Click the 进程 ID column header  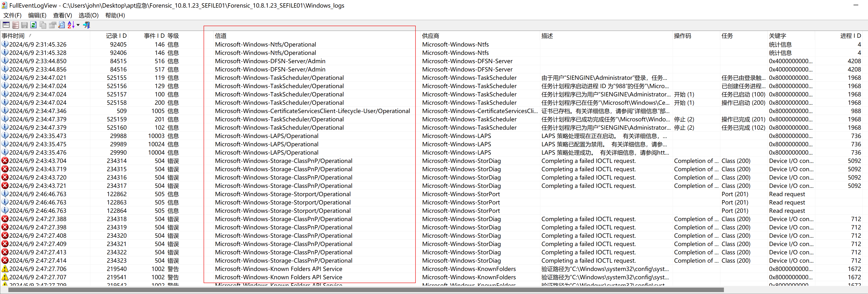[x=850, y=36]
